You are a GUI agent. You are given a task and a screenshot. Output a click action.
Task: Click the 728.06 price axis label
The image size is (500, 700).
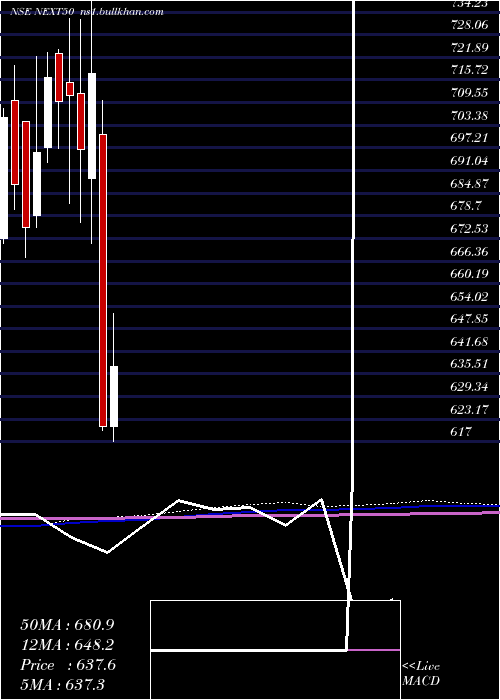pos(469,25)
